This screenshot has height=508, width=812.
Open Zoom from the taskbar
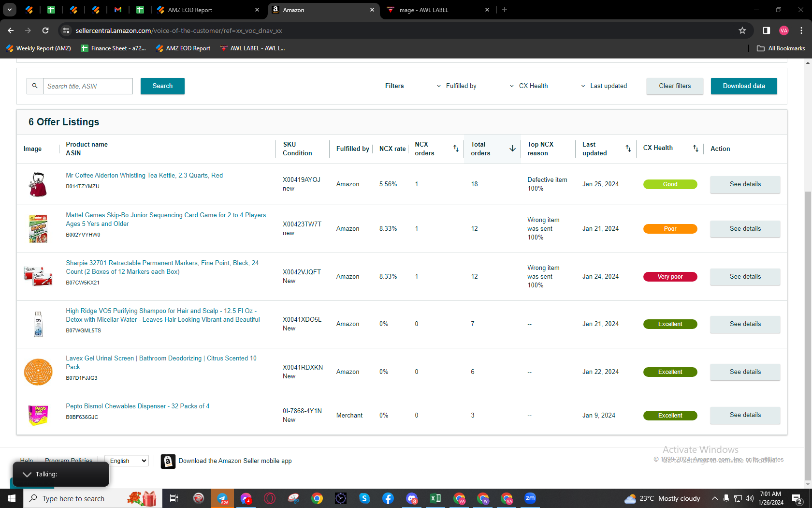530,498
